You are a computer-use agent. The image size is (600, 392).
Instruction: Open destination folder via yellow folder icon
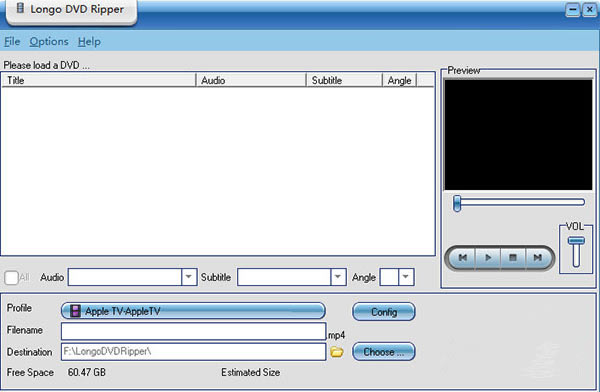pyautogui.click(x=337, y=352)
